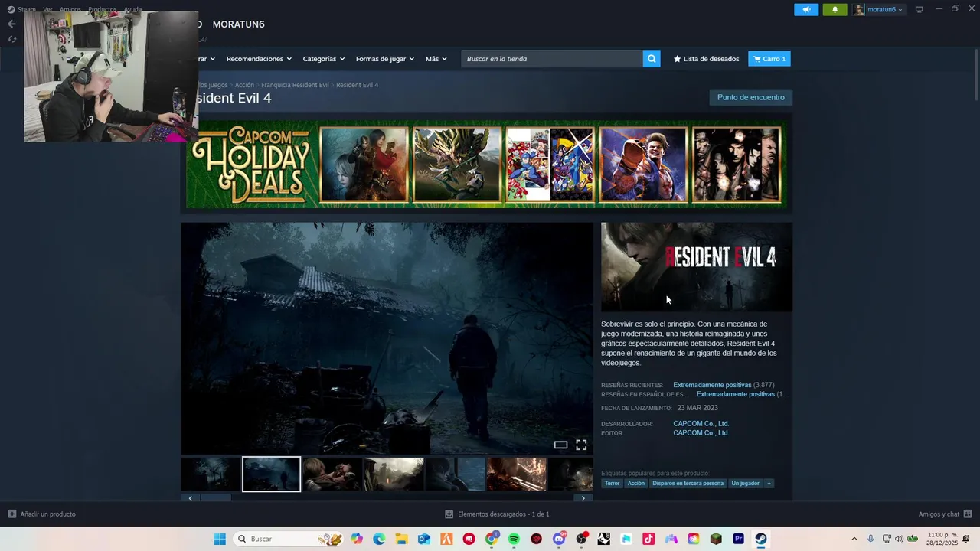The width and height of the screenshot is (980, 551).
Task: Open the announcements megaphone button
Action: pos(806,9)
